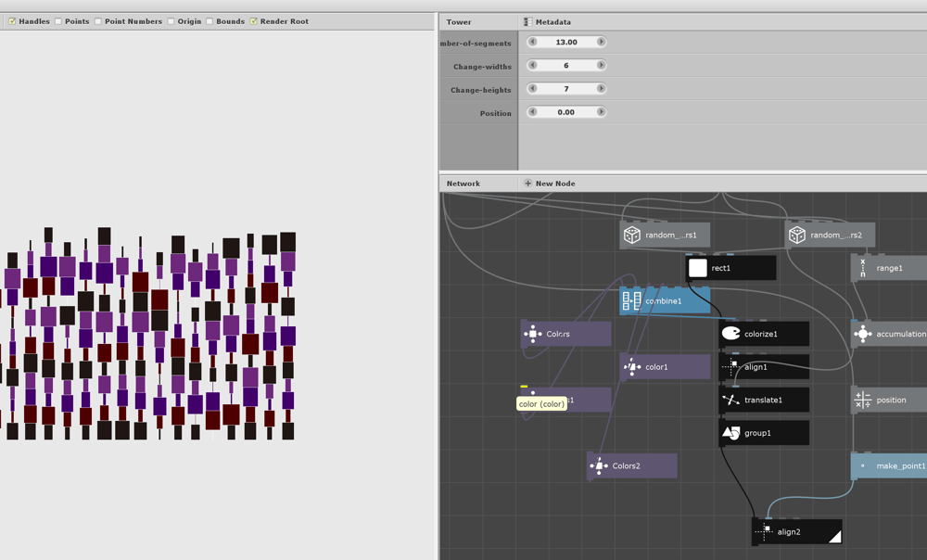Click the color1 node icon
This screenshot has height=560, width=927.
point(631,367)
